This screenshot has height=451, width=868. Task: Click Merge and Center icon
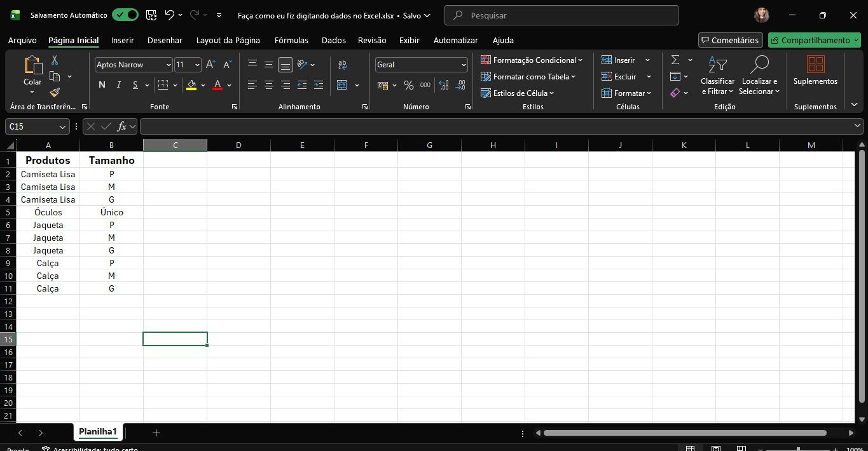(342, 85)
